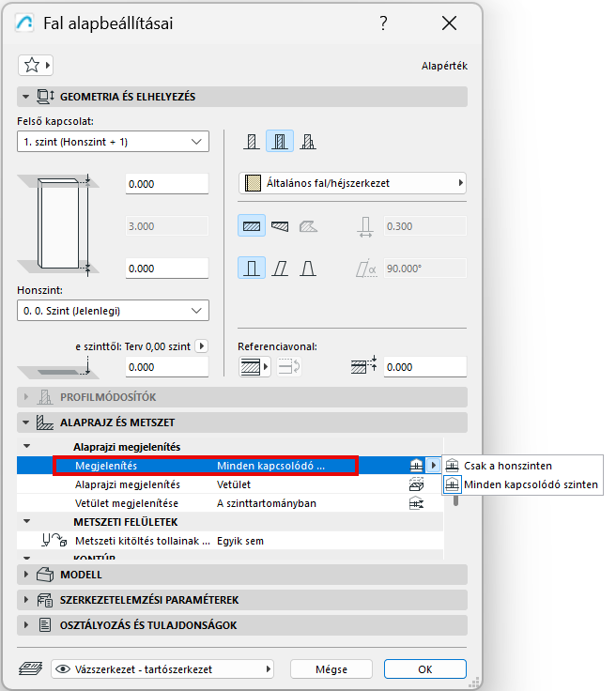Image resolution: width=616 pixels, height=691 pixels.
Task: Open Honszint story dropdown
Action: pyautogui.click(x=113, y=311)
